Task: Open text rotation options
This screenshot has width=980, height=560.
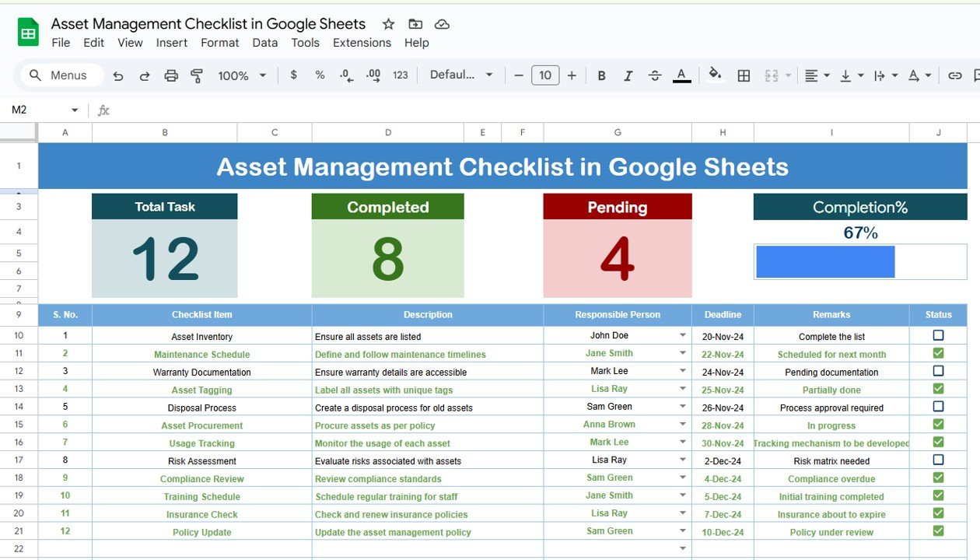Action: [920, 75]
